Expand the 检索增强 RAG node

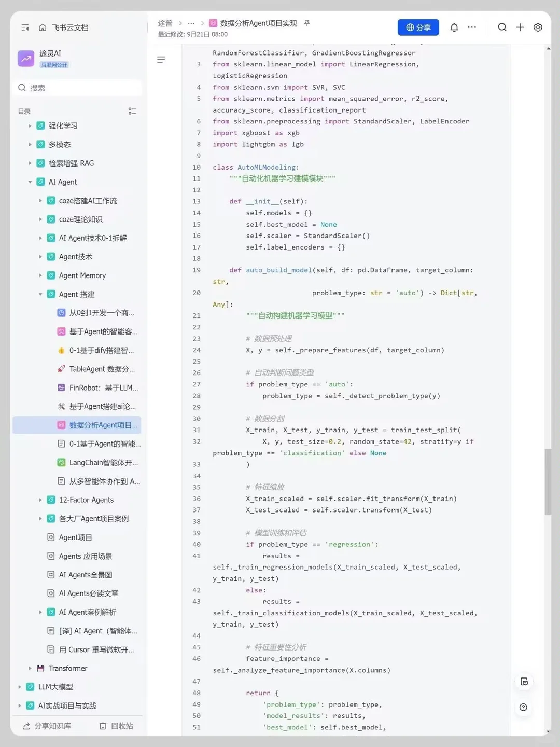[x=30, y=163]
